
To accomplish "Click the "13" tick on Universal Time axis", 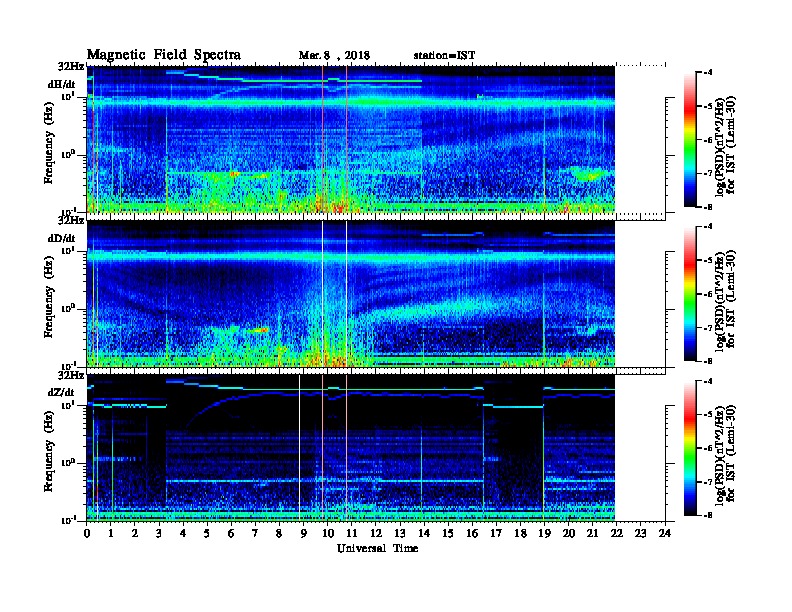I will tap(400, 533).
